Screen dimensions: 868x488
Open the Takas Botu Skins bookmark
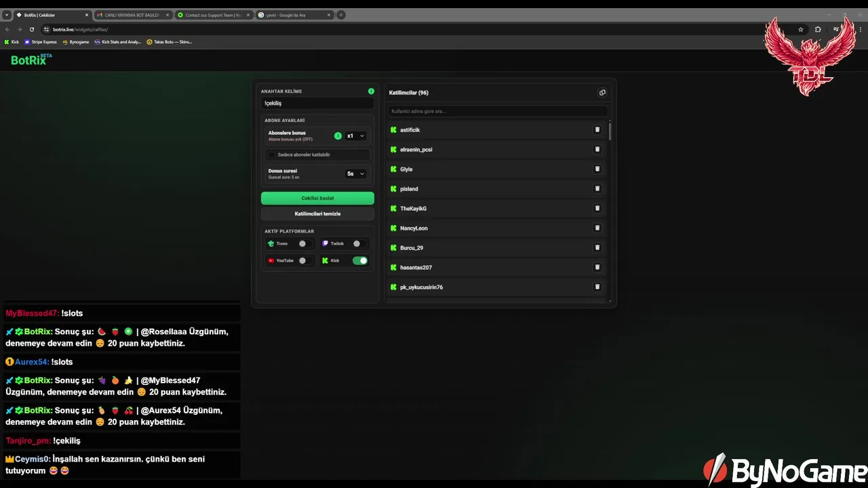click(x=170, y=42)
